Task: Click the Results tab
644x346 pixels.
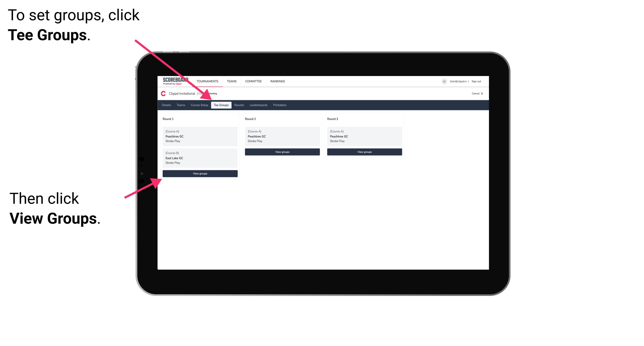Action: coord(239,105)
